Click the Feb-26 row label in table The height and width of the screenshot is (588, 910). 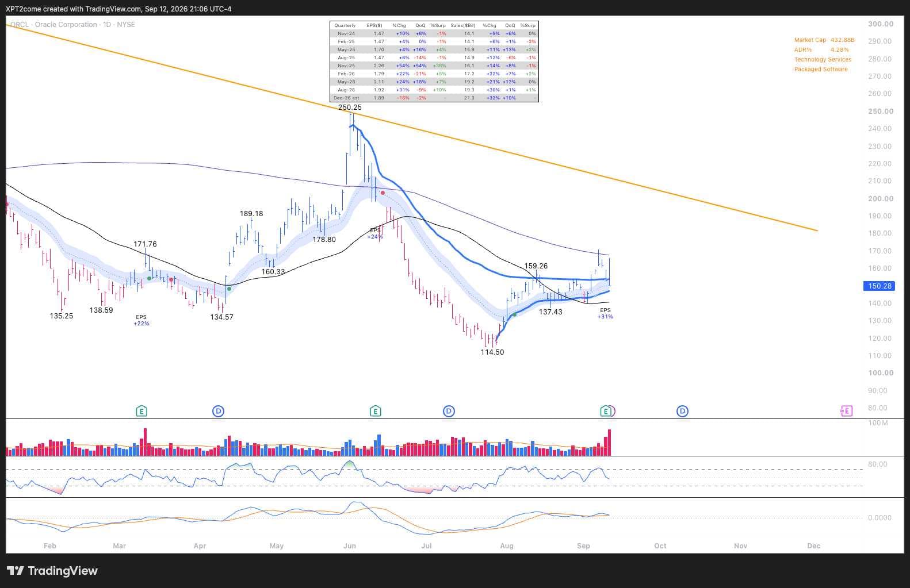coord(346,74)
